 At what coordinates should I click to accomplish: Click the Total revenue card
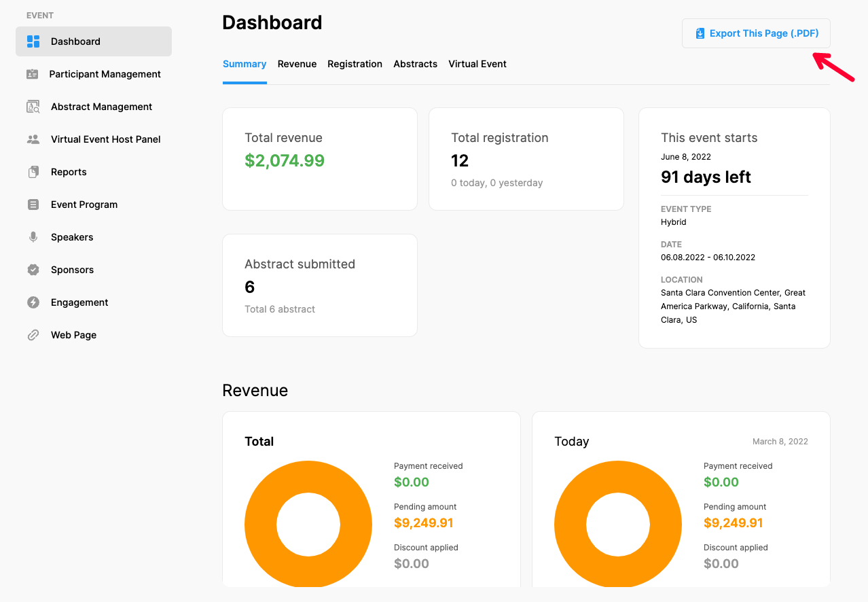pos(319,158)
